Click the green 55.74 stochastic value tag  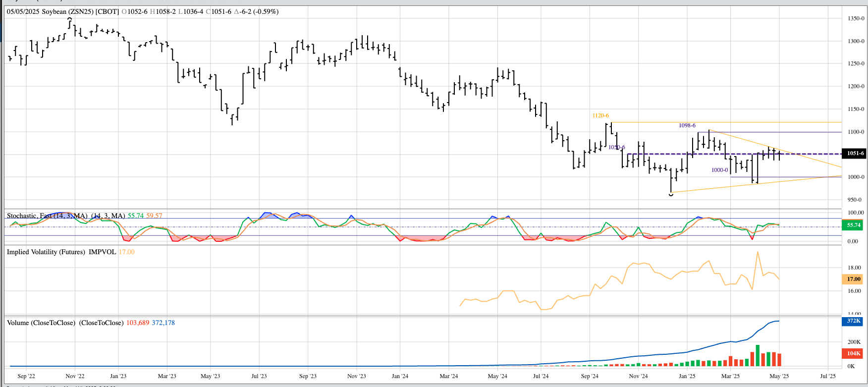pos(853,225)
